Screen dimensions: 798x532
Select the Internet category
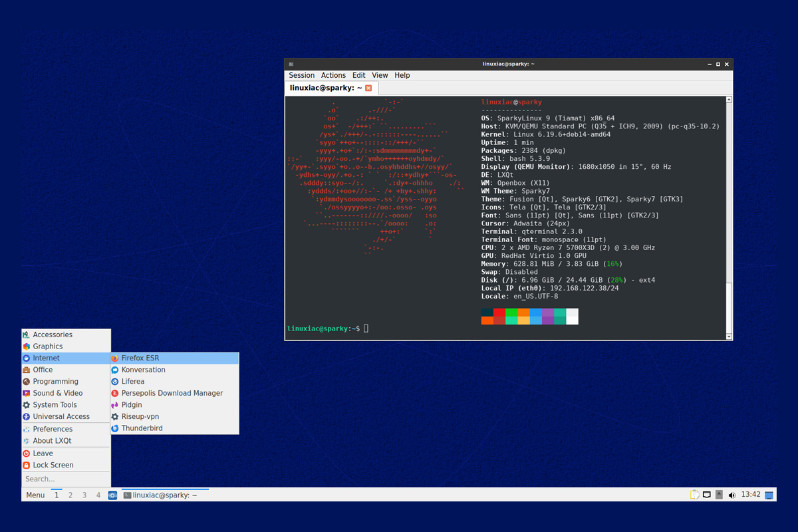coord(66,358)
